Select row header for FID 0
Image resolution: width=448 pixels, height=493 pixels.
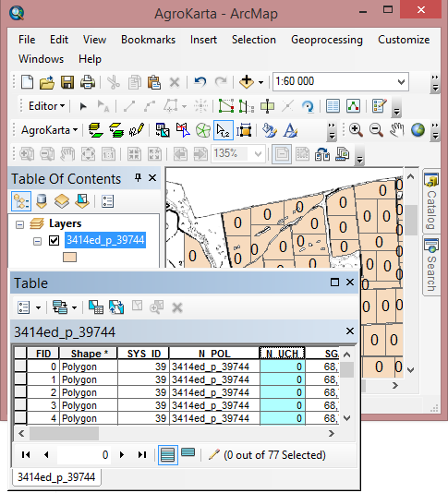pos(20,367)
